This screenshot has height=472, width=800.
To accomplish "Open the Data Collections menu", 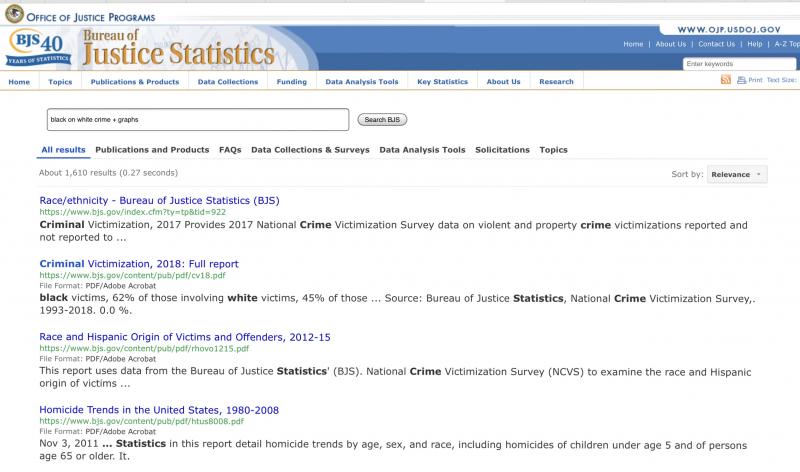I will click(228, 82).
